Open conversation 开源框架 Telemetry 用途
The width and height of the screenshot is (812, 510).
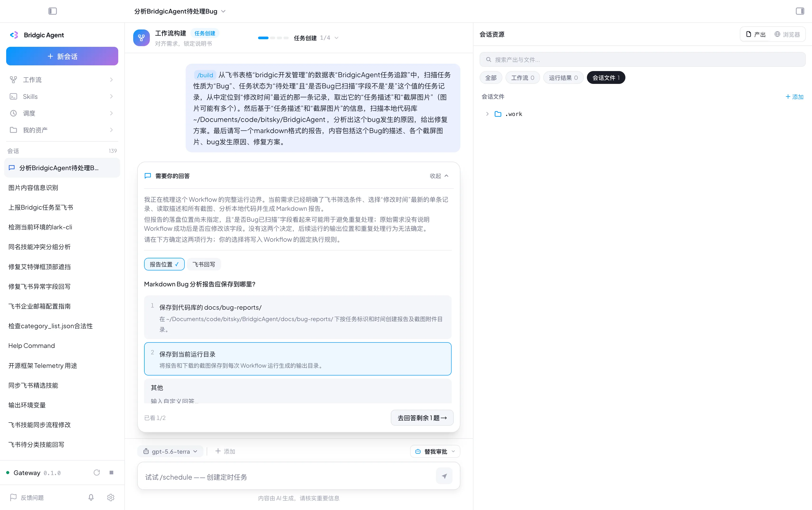(62, 366)
